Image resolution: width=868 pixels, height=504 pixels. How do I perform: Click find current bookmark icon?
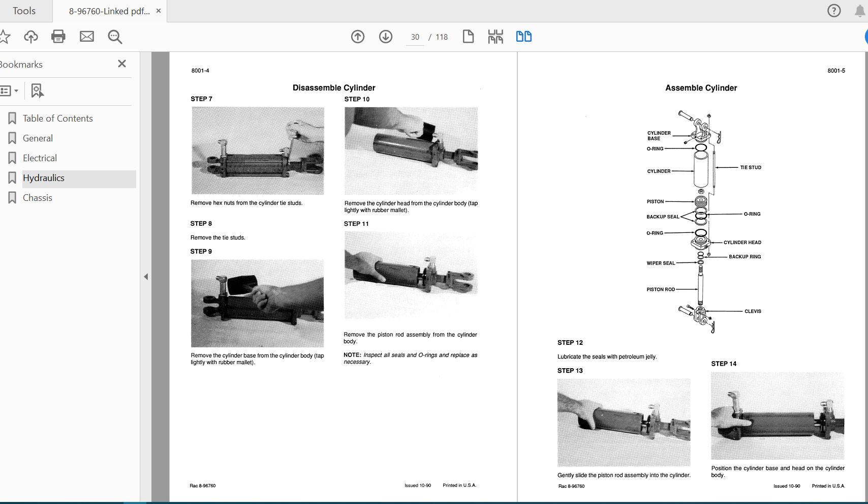coord(37,91)
